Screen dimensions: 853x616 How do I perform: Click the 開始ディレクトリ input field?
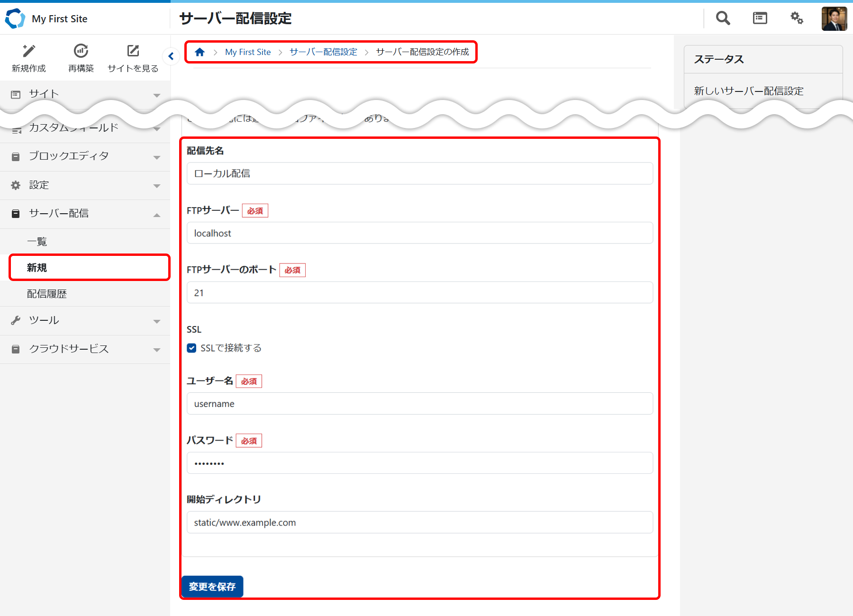(419, 522)
